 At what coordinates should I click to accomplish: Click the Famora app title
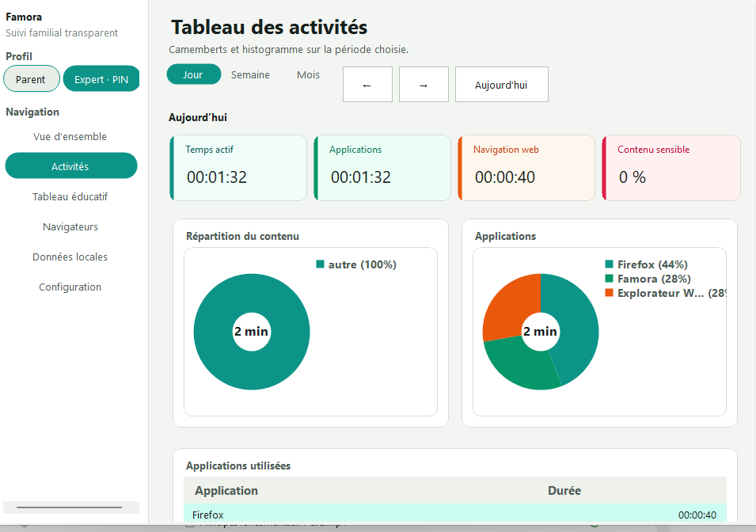(24, 17)
